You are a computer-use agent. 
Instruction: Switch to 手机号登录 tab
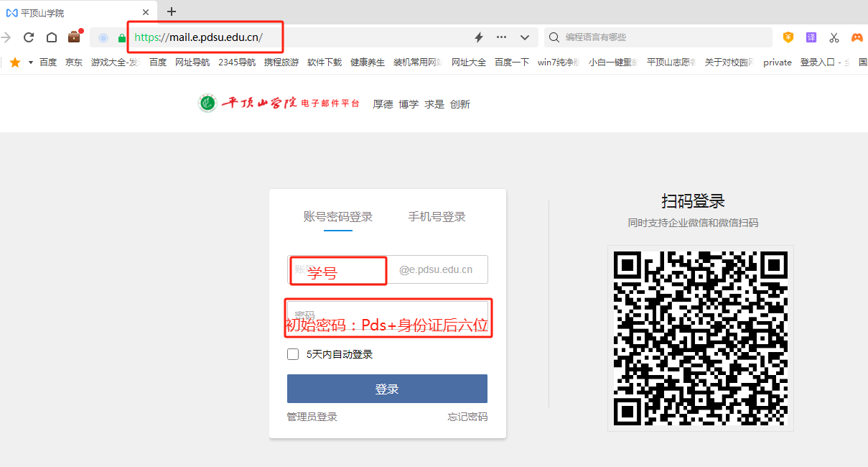[x=437, y=217]
